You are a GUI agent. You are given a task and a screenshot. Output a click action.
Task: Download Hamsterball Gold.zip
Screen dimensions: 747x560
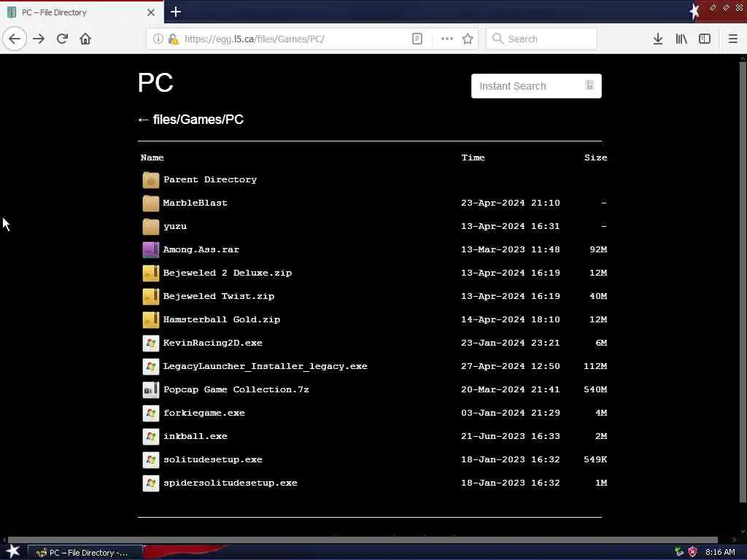222,319
